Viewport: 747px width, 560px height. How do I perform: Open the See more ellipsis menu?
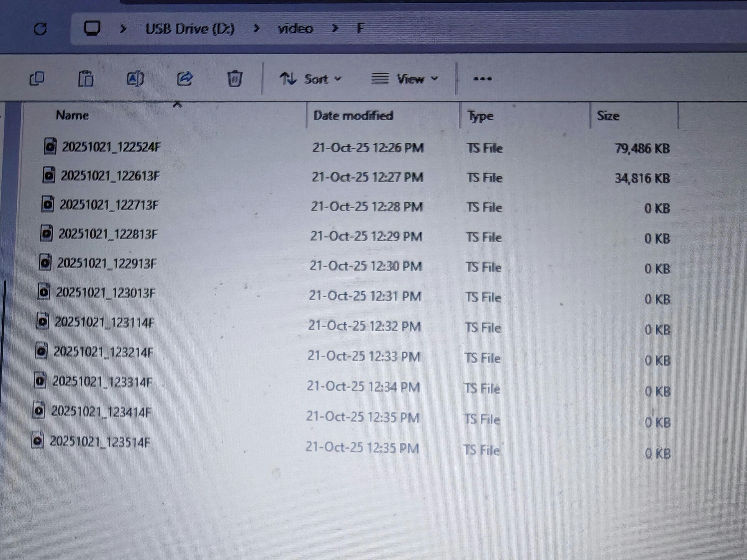click(482, 79)
